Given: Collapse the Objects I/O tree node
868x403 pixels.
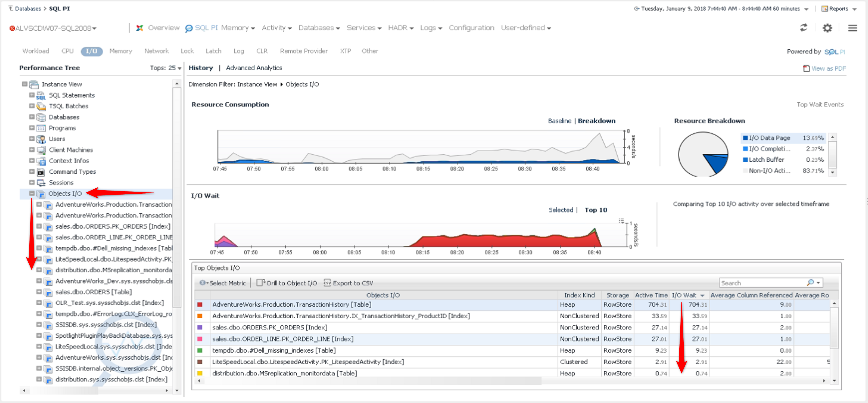Looking at the screenshot, I should pyautogui.click(x=32, y=193).
